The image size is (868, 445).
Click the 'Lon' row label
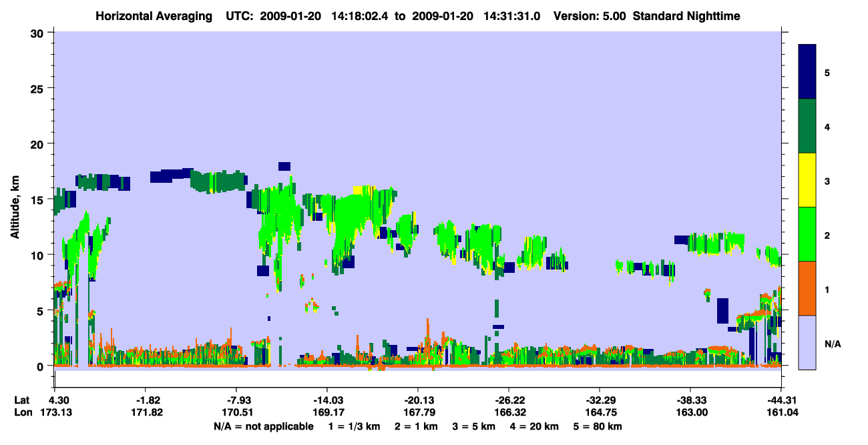click(x=23, y=412)
